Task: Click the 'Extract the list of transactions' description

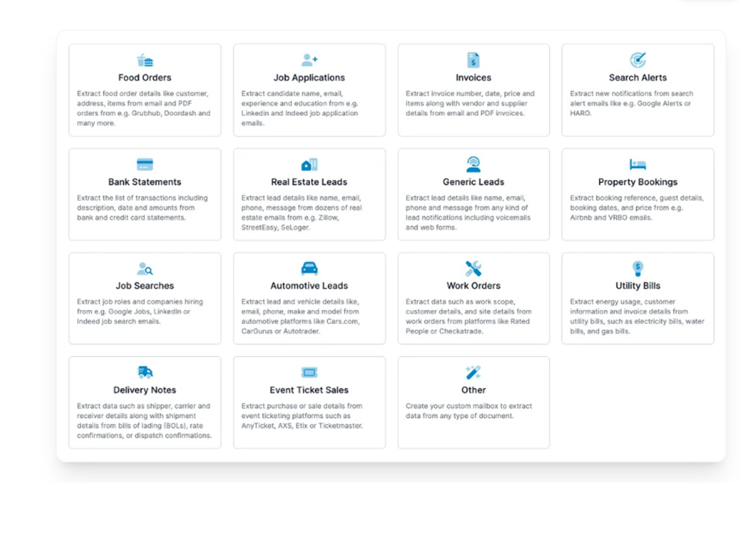Action: pyautogui.click(x=143, y=208)
